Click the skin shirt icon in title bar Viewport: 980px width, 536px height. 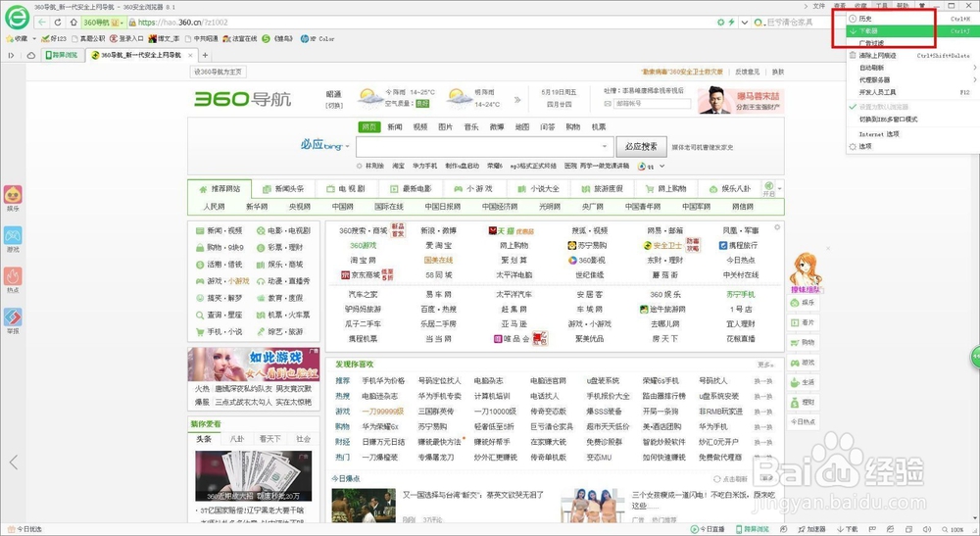click(x=922, y=6)
